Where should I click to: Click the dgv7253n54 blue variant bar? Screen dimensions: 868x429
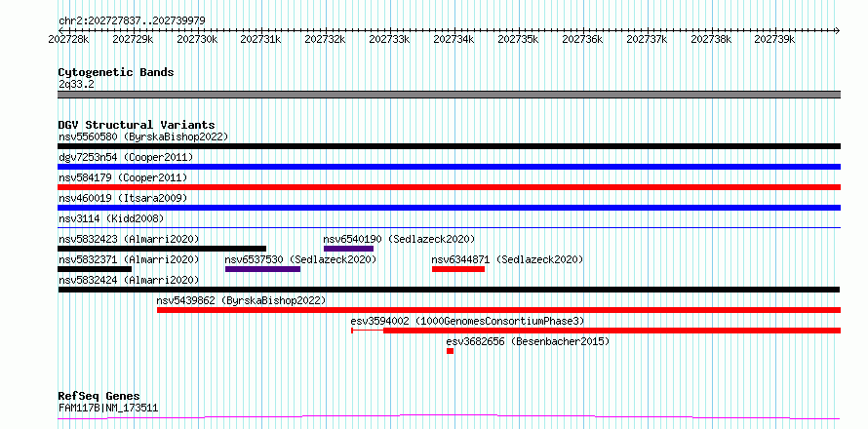click(x=449, y=167)
